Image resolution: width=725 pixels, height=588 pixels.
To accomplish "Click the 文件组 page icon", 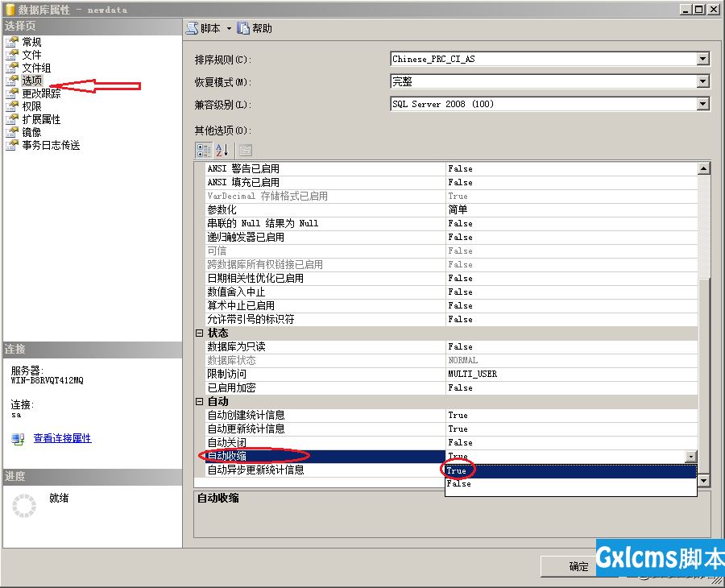I will point(12,68).
